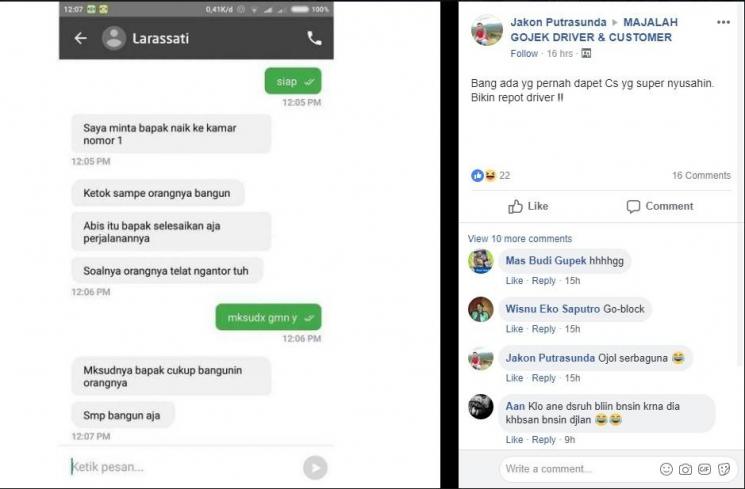
Task: Open the 16 Comments count link
Action: tap(701, 175)
